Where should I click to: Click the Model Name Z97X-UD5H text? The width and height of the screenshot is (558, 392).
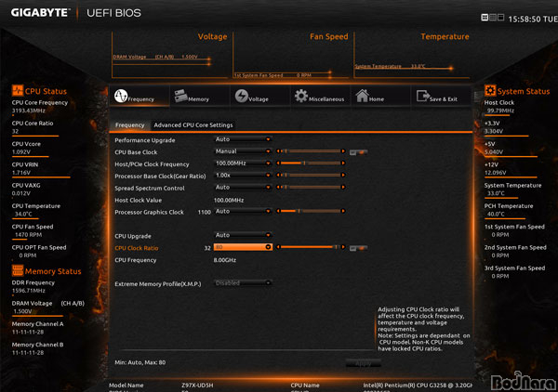[x=197, y=385]
